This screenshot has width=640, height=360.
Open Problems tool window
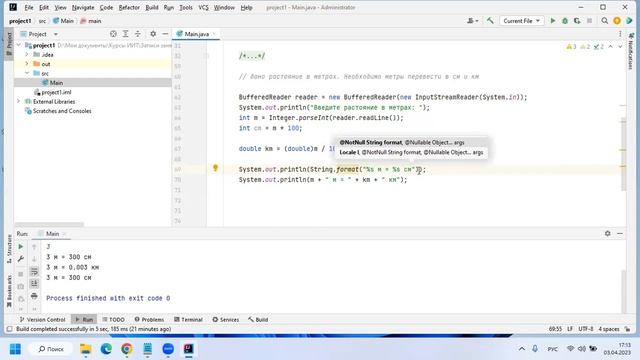(149, 319)
